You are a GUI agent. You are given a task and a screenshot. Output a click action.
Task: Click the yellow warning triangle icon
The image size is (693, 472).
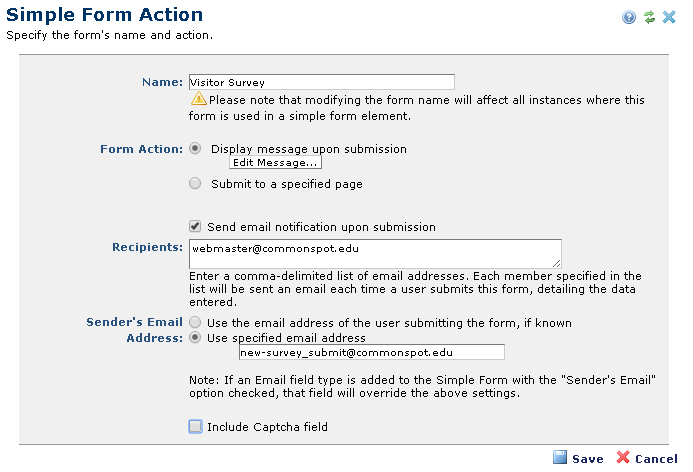[199, 99]
